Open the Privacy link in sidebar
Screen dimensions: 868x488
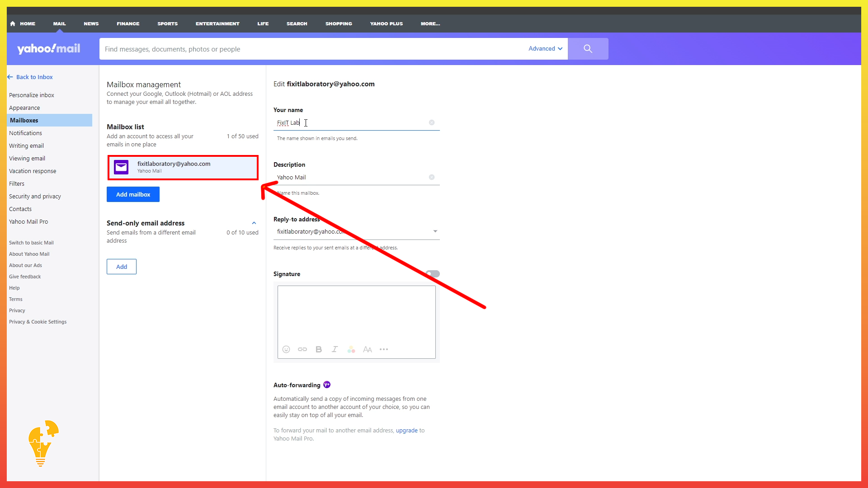click(x=17, y=310)
